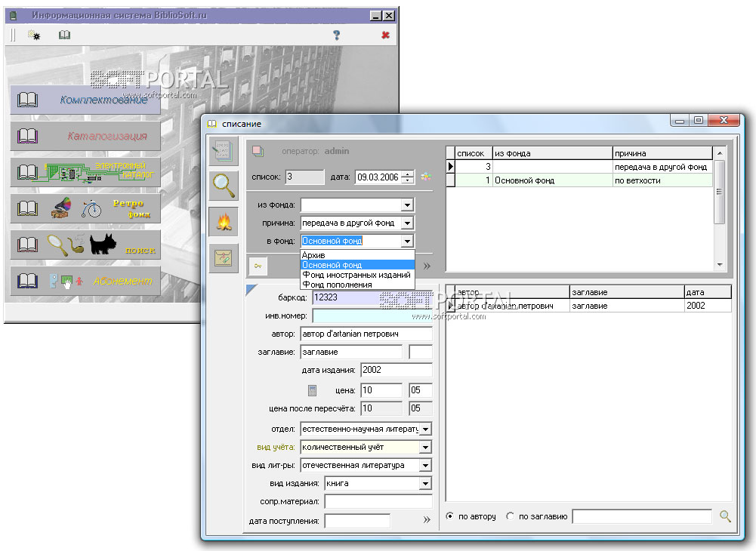Click the 'дата' column header in lower table
Viewport: 756px width, 551px height.
708,292
